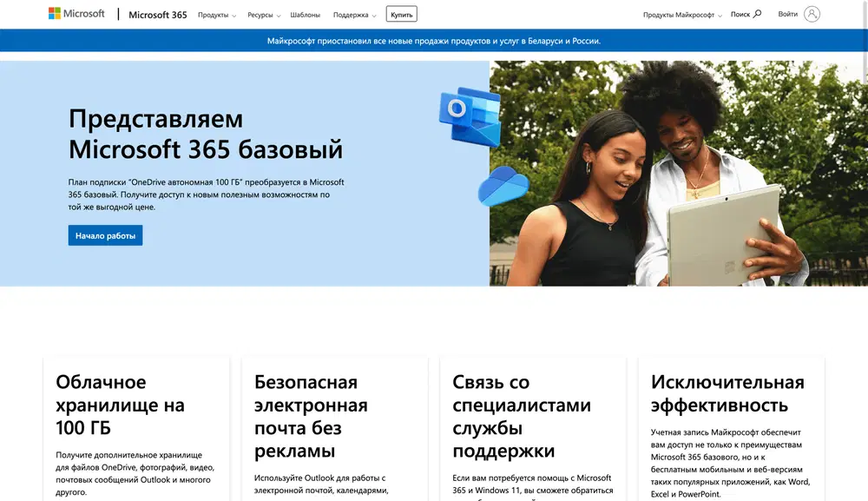The height and width of the screenshot is (501, 868).
Task: Click the Начало работы button
Action: (105, 235)
